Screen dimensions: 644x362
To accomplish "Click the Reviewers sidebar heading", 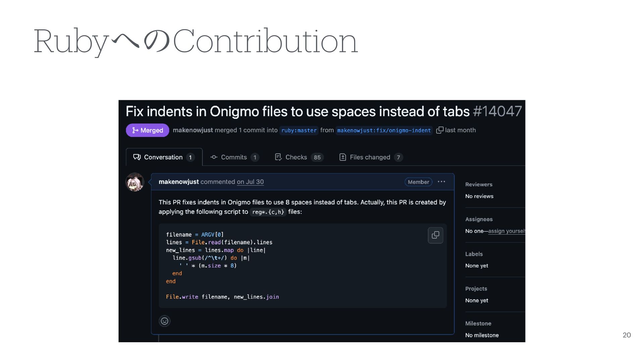I will point(479,184).
